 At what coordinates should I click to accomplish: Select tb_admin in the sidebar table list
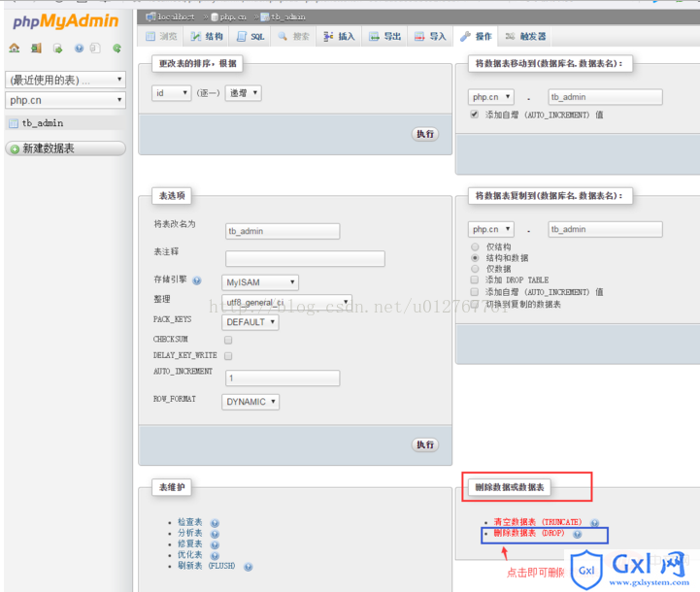(x=43, y=123)
